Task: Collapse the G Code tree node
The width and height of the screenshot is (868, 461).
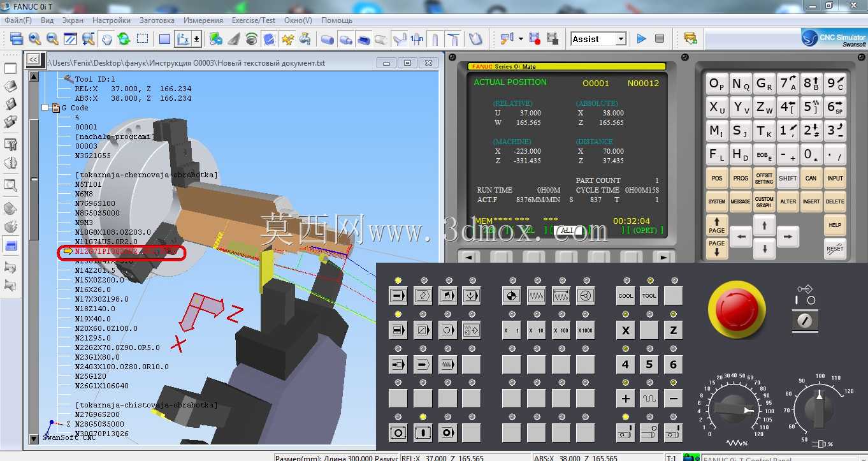Action: coord(45,108)
